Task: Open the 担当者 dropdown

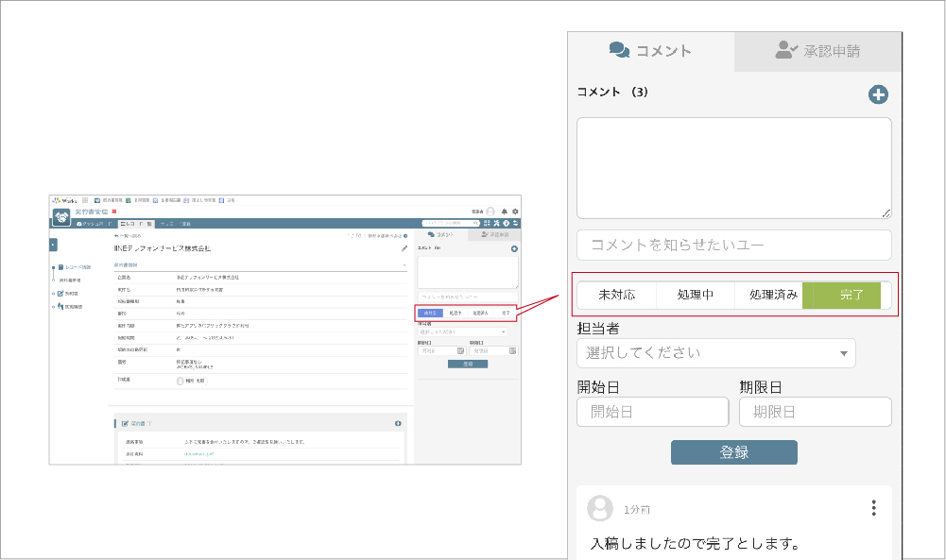Action: tap(715, 353)
